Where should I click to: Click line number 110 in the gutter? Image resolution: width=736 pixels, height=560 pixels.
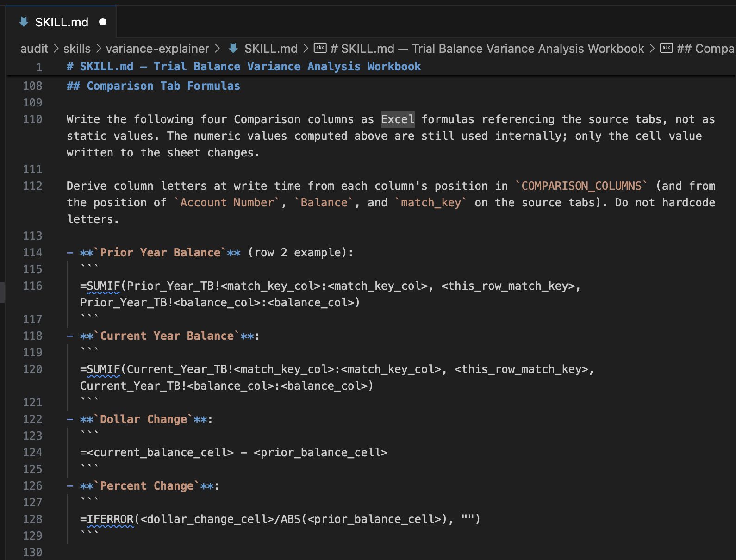click(x=32, y=119)
